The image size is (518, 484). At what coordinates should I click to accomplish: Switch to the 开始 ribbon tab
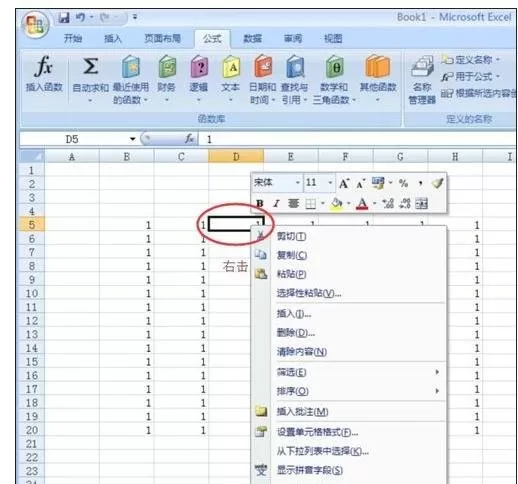73,38
